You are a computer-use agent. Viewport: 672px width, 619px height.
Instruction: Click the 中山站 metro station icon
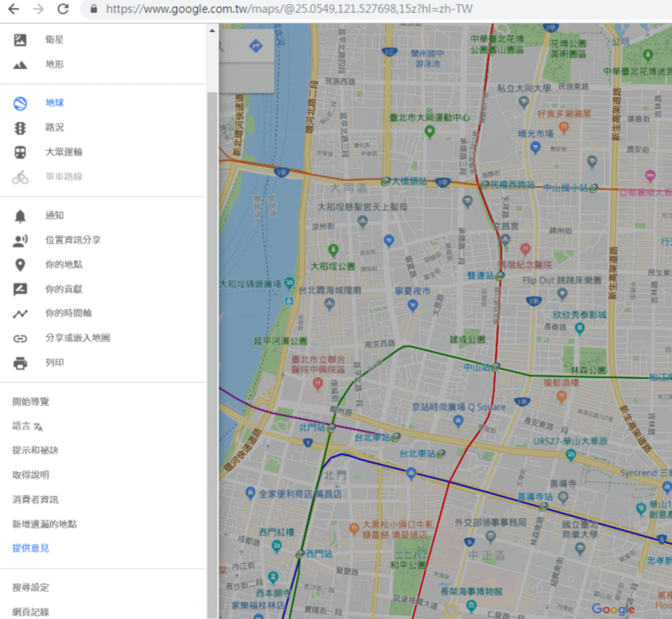[x=496, y=367]
